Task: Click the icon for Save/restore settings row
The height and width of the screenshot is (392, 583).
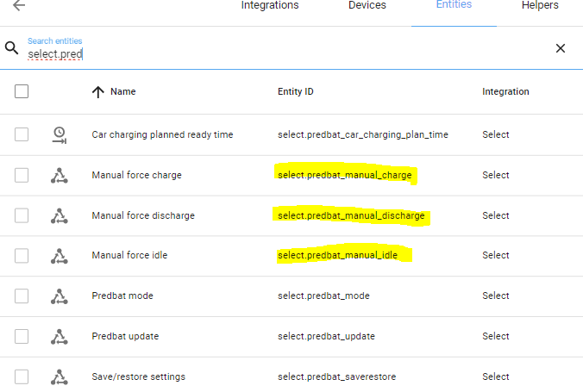Action: coord(60,376)
